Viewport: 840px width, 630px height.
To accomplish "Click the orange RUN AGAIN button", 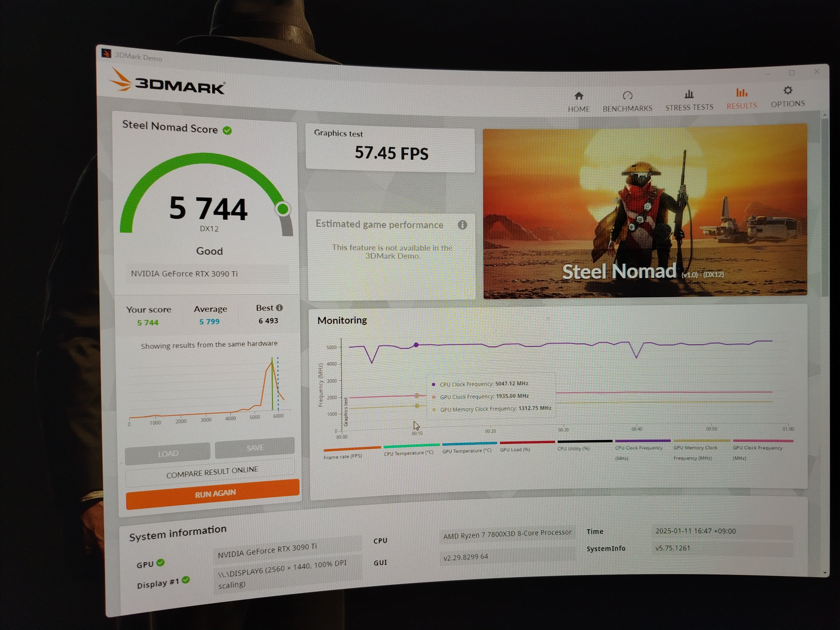I will [212, 494].
